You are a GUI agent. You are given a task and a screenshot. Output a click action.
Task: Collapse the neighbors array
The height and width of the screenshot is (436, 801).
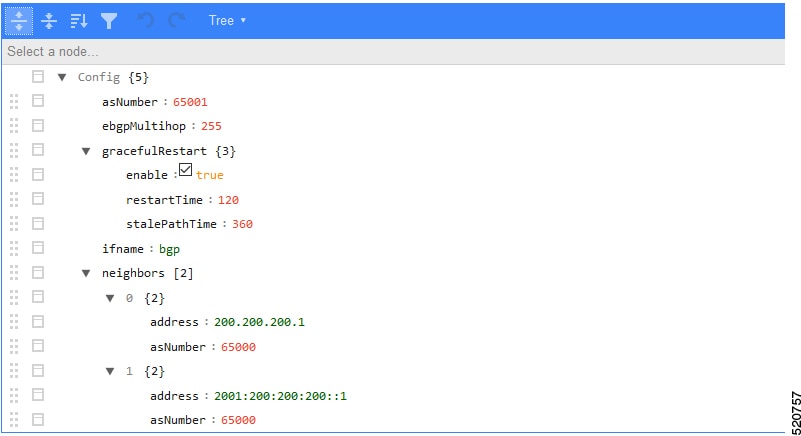point(86,273)
